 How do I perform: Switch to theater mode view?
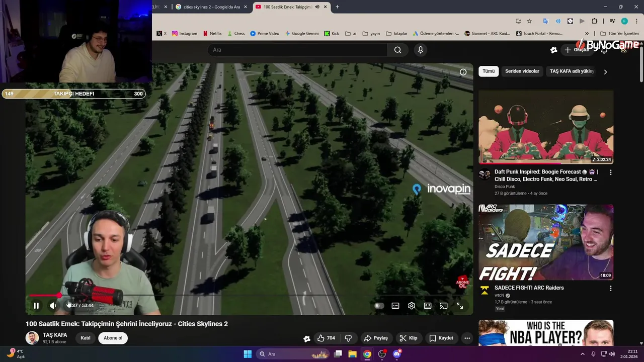(428, 306)
